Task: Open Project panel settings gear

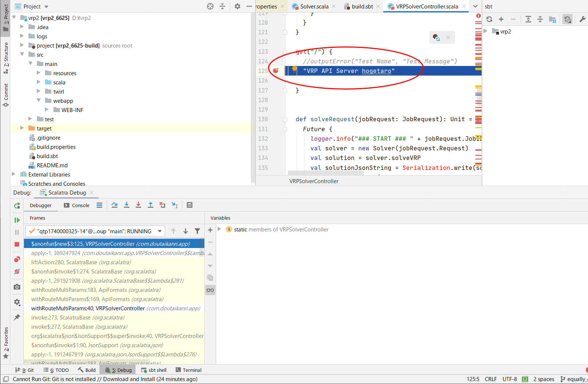Action: tap(237, 6)
